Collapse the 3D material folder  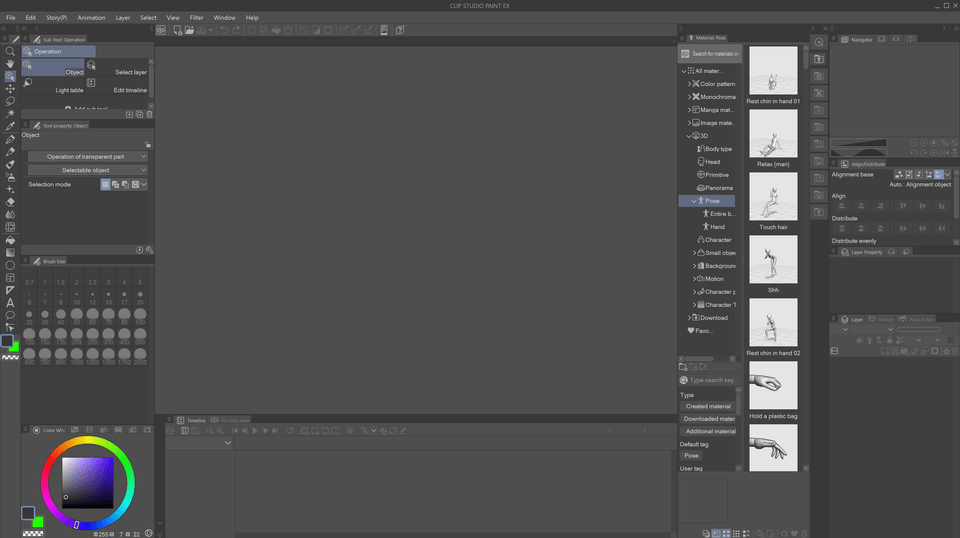(x=689, y=136)
